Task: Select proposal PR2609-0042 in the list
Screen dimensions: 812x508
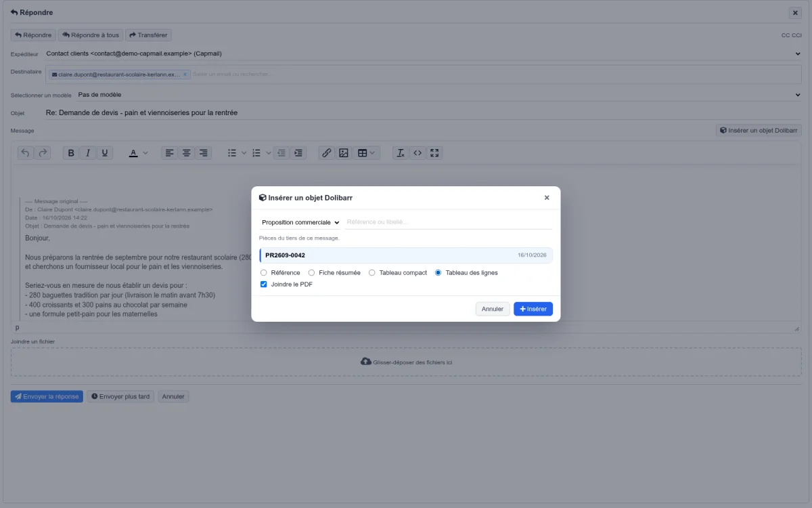Action: (406, 255)
